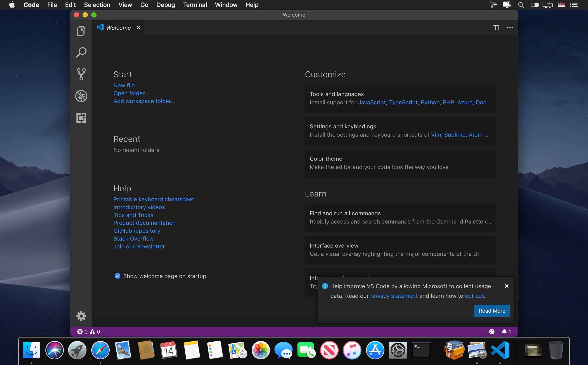
Task: Dismiss the usage data notification
Action: click(x=507, y=286)
